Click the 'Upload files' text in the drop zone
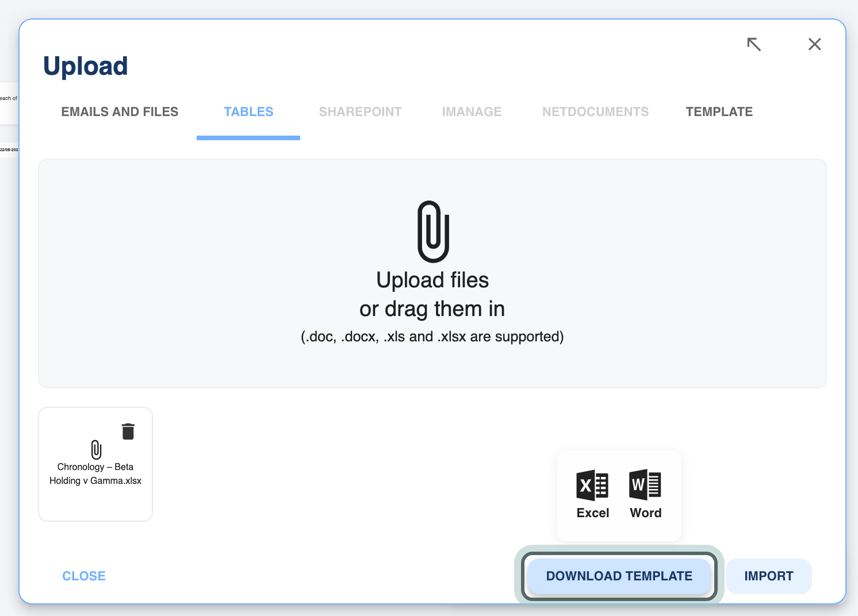858x616 pixels. click(x=432, y=280)
